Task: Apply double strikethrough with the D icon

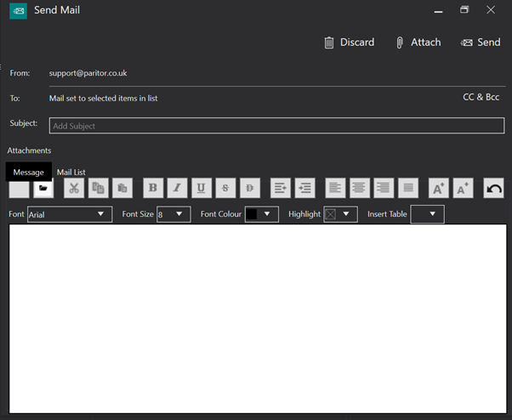Action: click(x=250, y=188)
